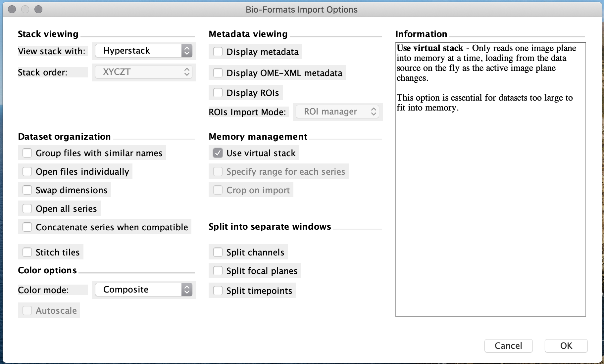Open the View stack with Hyperstack dropdown
The image size is (604, 364).
(x=144, y=51)
